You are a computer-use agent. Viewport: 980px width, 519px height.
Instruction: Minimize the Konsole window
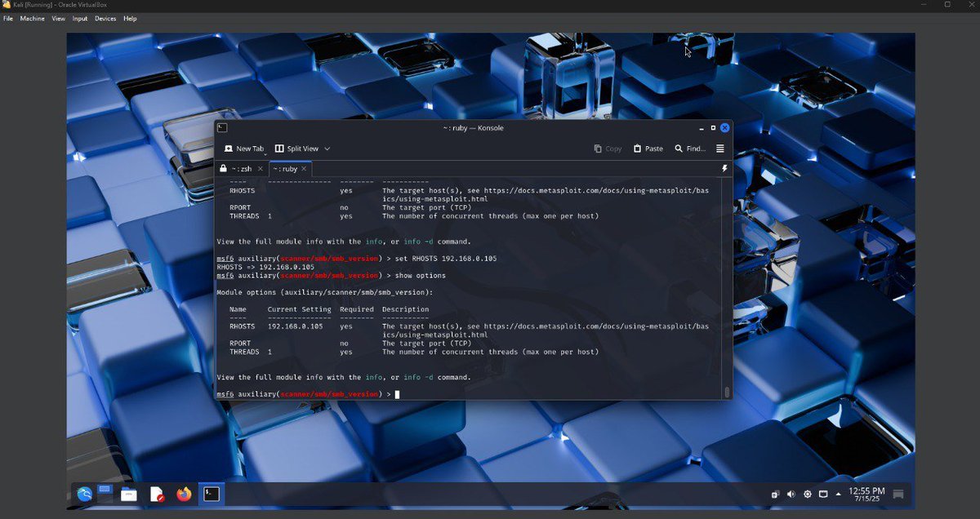pyautogui.click(x=701, y=128)
